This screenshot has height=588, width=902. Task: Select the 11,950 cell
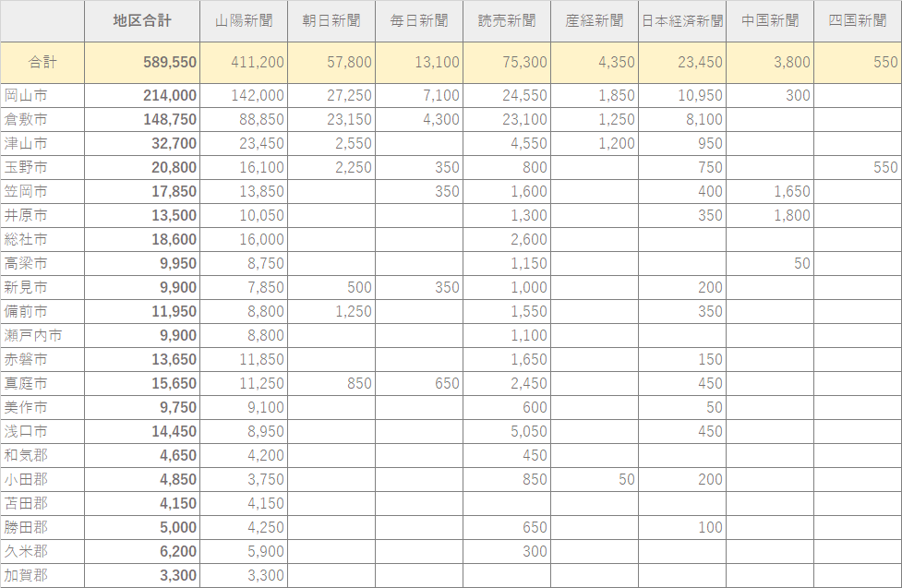[142, 311]
